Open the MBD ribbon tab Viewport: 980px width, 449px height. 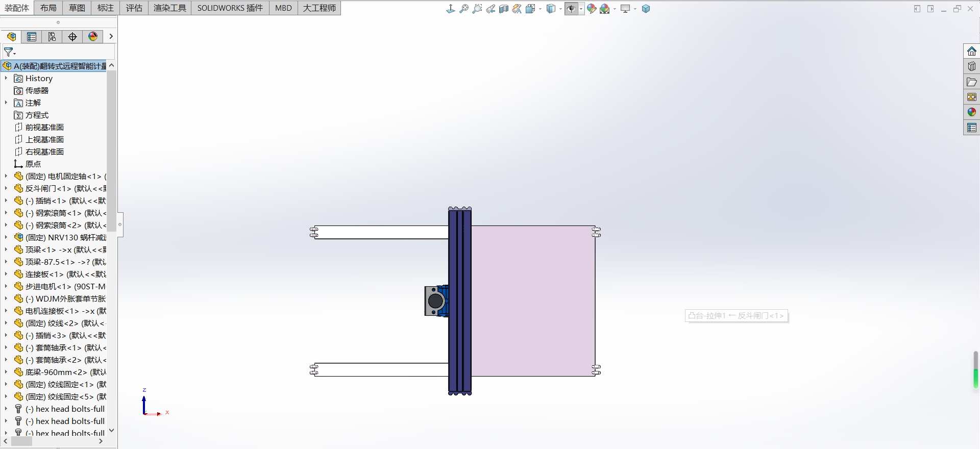[283, 8]
